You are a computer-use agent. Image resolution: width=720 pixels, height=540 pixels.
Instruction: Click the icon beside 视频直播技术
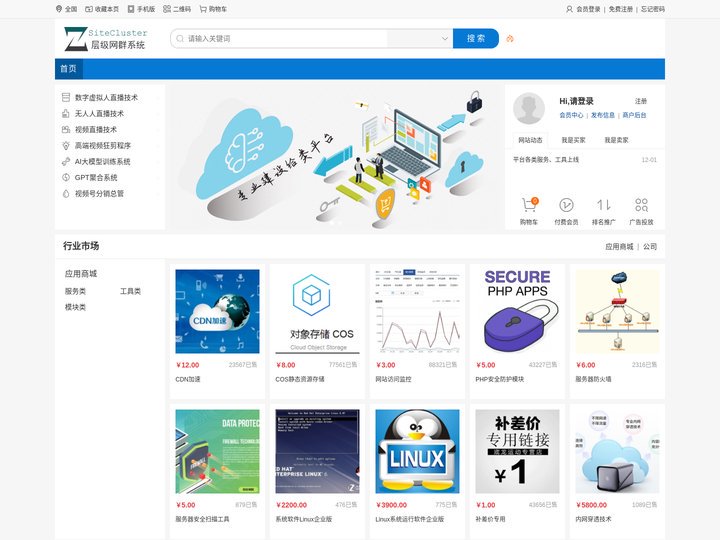click(66, 129)
